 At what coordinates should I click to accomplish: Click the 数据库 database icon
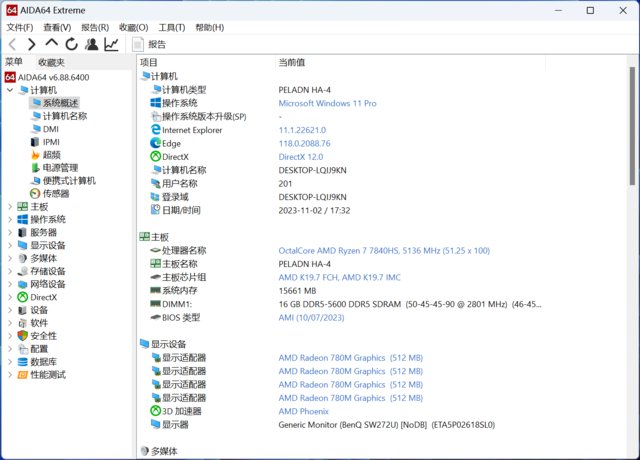[23, 362]
